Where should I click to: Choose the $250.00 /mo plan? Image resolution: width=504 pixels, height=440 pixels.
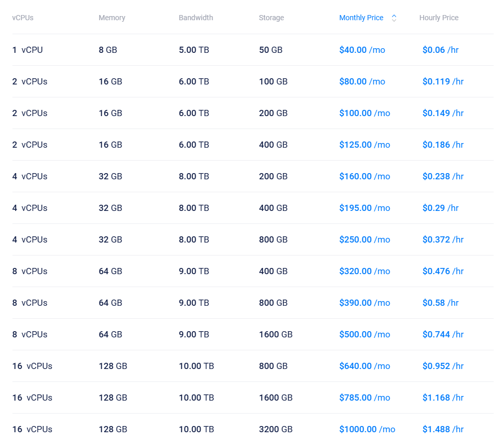coord(365,240)
